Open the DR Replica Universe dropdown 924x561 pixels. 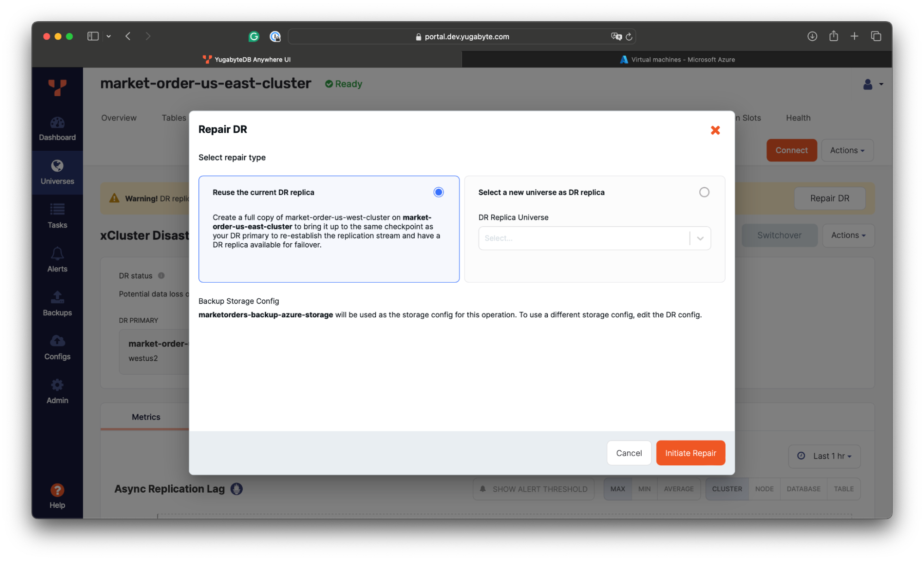pos(594,238)
